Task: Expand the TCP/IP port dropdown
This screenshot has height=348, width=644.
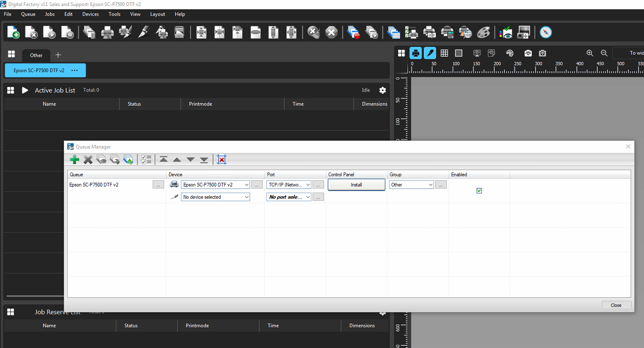Action: pos(289,185)
